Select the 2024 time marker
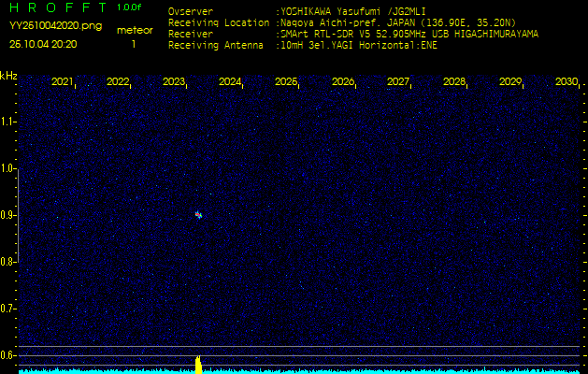588x374 pixels. pyautogui.click(x=230, y=82)
